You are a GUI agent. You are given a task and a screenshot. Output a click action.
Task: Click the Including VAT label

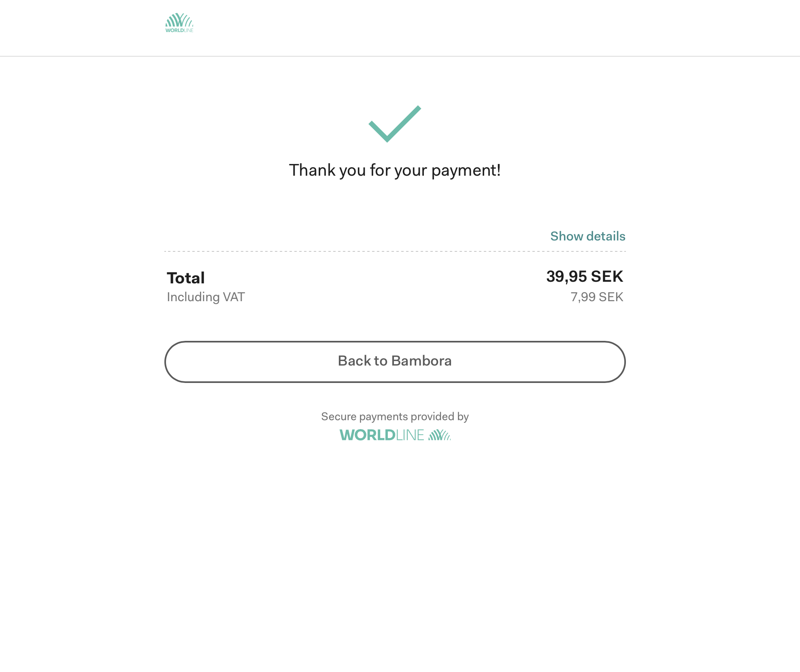[206, 297]
